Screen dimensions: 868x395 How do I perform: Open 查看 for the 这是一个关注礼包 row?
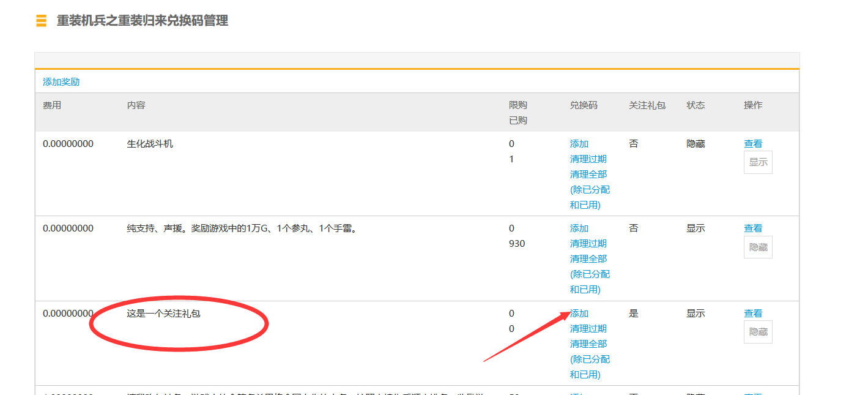753,314
